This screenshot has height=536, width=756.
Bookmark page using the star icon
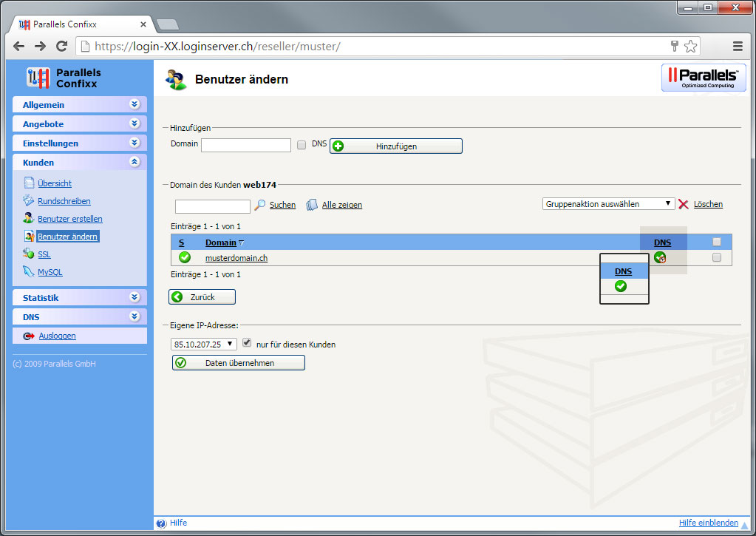[690, 47]
